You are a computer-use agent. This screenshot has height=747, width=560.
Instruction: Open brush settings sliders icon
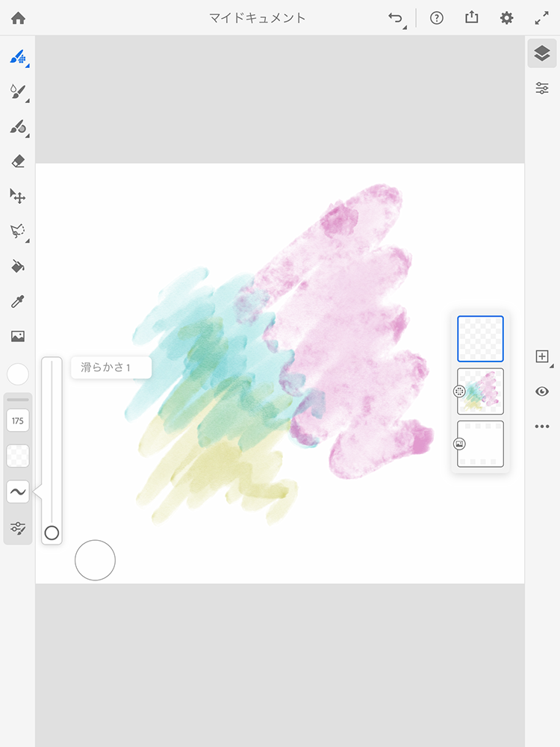coord(18,528)
